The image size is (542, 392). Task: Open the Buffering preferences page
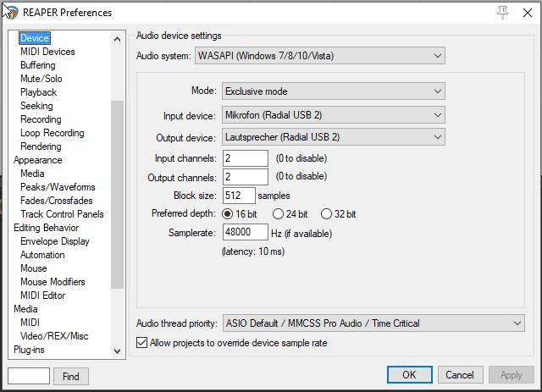tap(38, 65)
